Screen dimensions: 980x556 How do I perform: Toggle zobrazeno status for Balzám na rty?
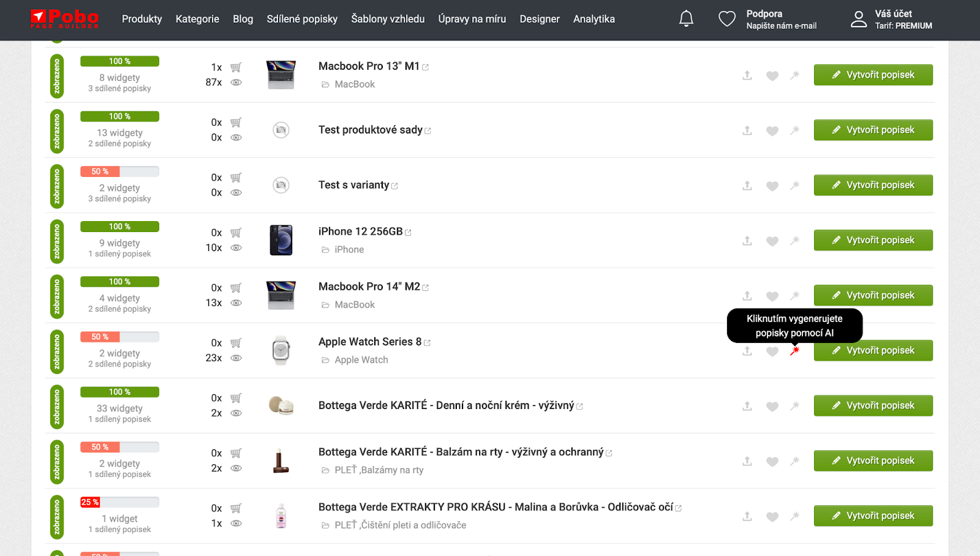[x=57, y=462]
